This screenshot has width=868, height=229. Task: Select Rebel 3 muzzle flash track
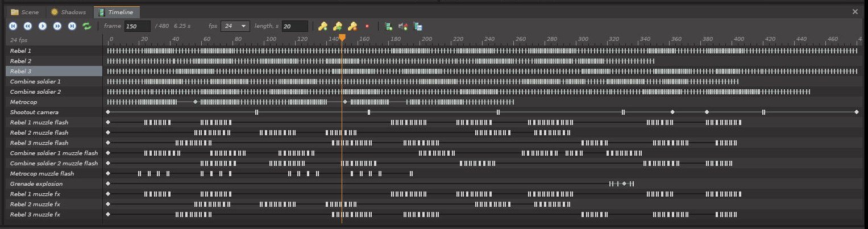[54, 143]
